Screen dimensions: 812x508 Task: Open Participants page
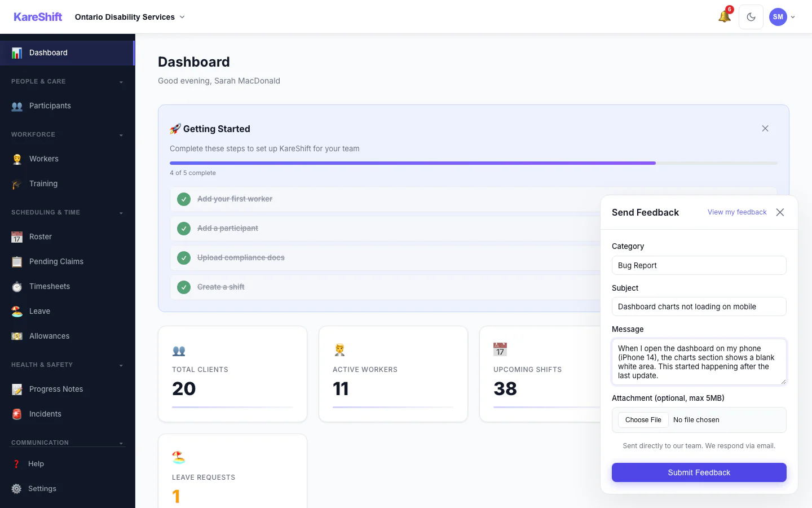(x=67, y=106)
